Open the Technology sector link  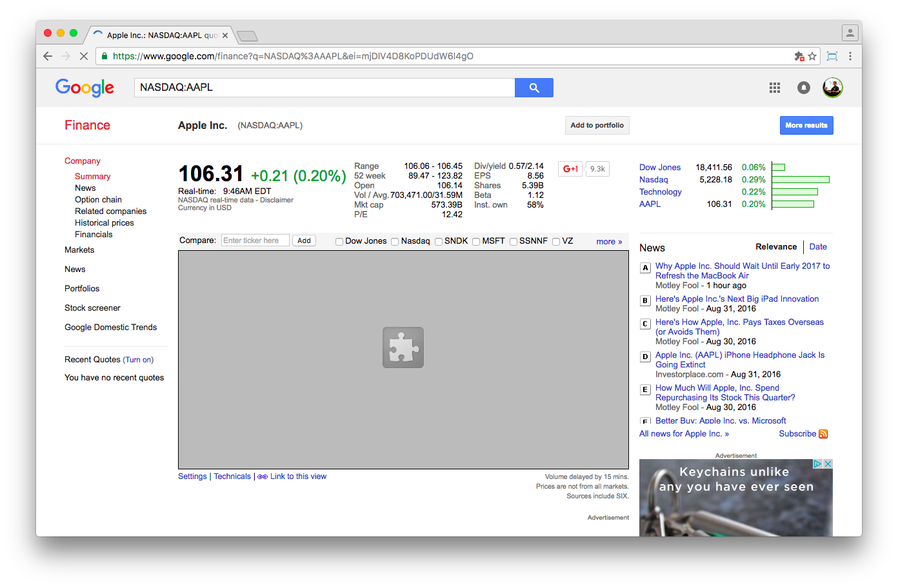coord(661,192)
